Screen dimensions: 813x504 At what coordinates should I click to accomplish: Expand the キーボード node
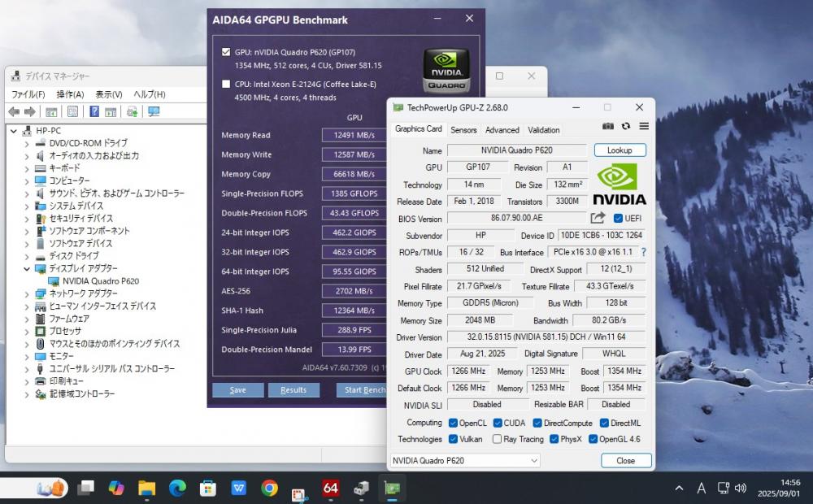(x=27, y=168)
